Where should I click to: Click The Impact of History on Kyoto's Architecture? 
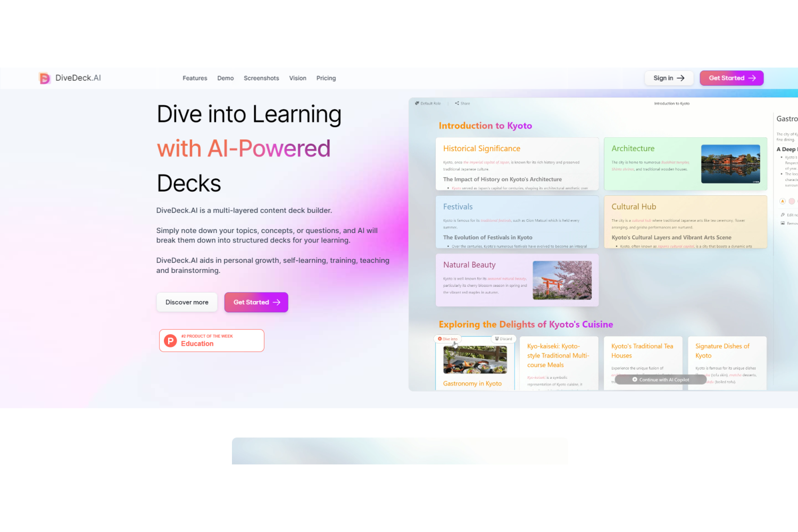502,179
